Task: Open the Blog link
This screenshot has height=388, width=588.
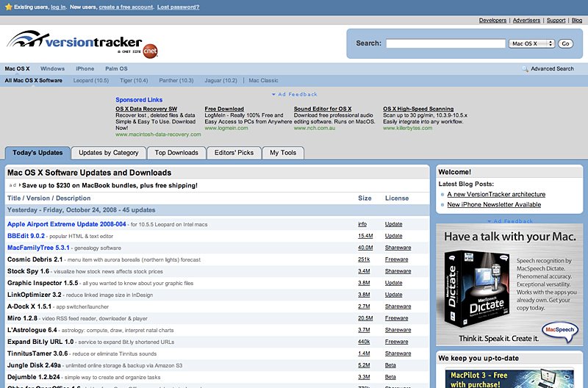Action: (577, 21)
